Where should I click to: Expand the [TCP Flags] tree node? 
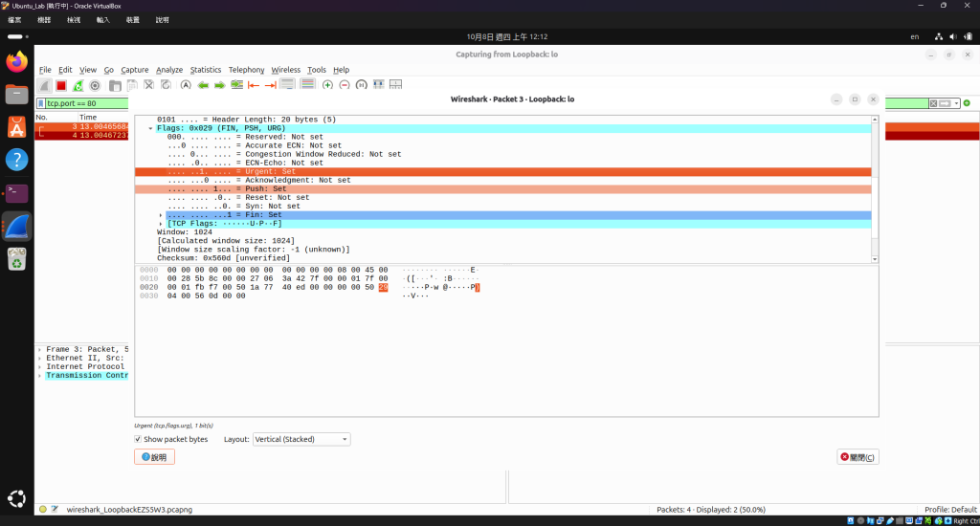tap(161, 224)
